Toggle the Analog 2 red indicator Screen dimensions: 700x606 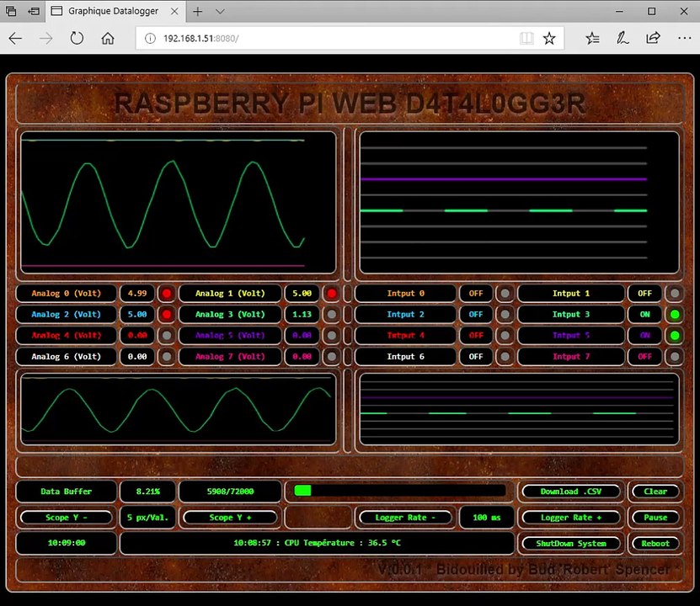click(x=167, y=315)
